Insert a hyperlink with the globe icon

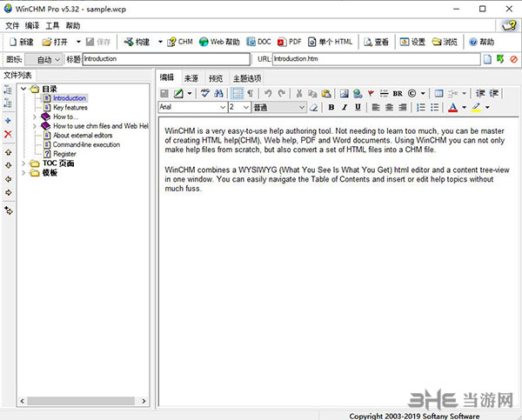click(x=358, y=94)
